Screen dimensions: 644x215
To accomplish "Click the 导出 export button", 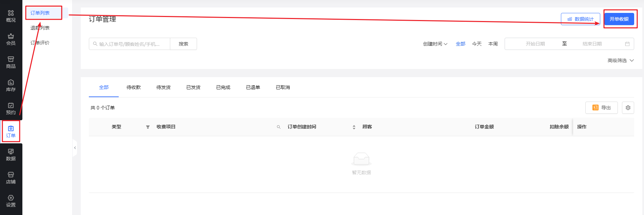I will [x=601, y=108].
